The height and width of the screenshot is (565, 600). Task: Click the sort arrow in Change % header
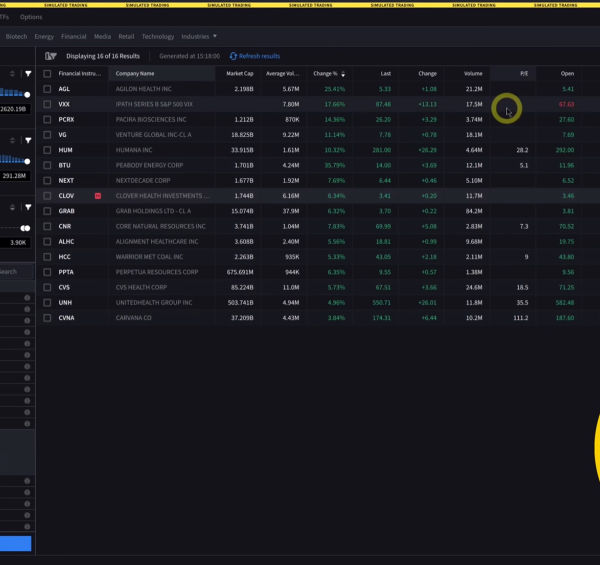(343, 74)
